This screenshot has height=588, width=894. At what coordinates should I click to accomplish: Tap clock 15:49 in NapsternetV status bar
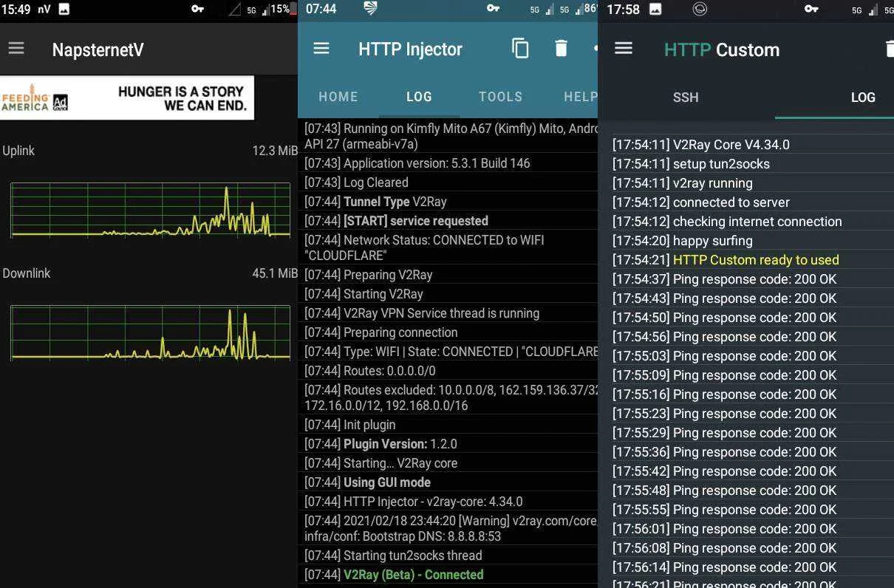(x=15, y=9)
